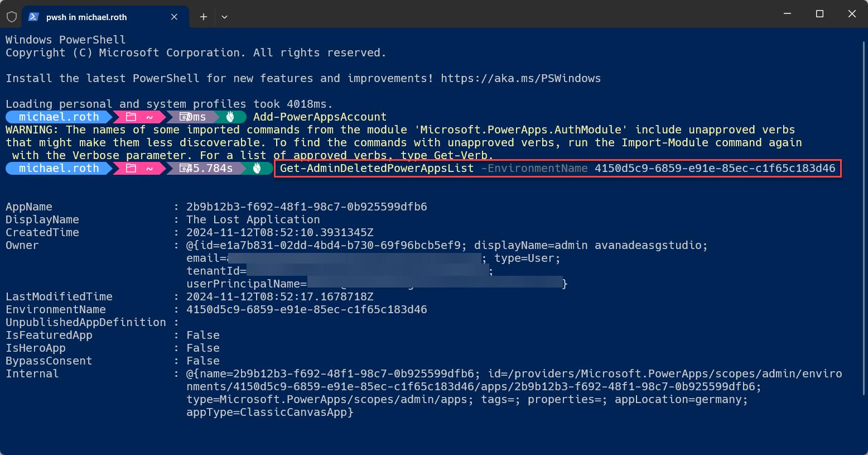Click the WARNING message text
The height and width of the screenshot is (455, 868).
(403, 142)
